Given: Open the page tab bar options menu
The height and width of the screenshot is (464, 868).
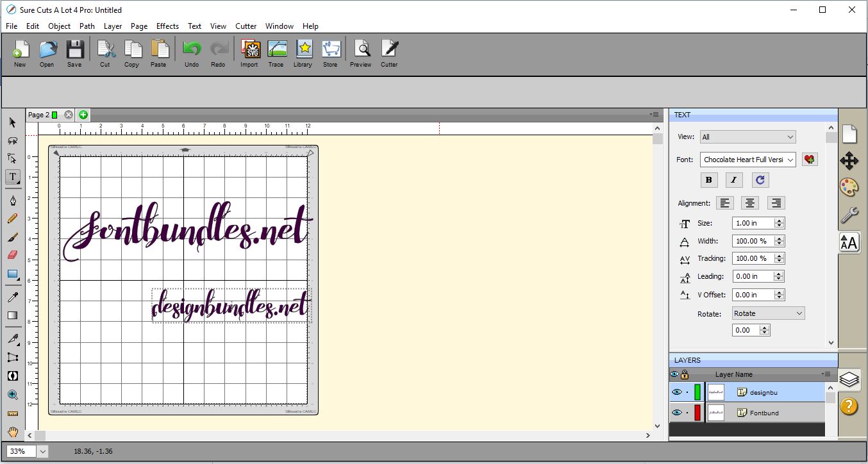Looking at the screenshot, I should pyautogui.click(x=654, y=115).
